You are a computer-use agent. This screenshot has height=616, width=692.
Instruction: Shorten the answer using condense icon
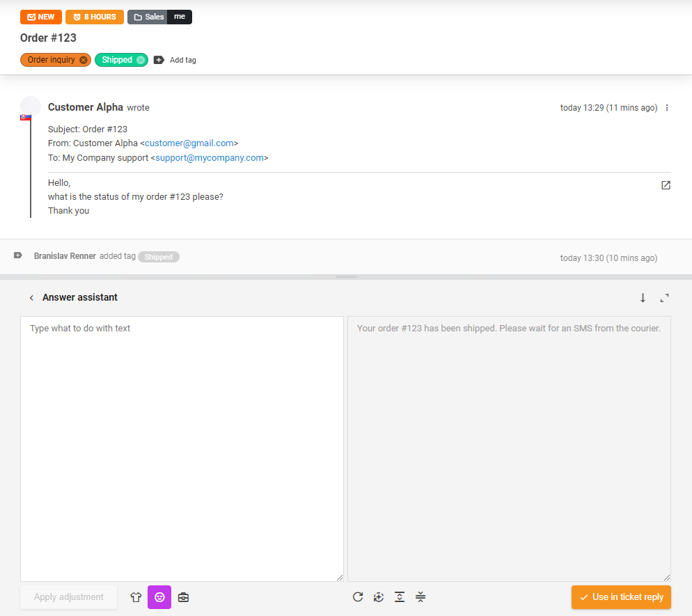(x=420, y=597)
